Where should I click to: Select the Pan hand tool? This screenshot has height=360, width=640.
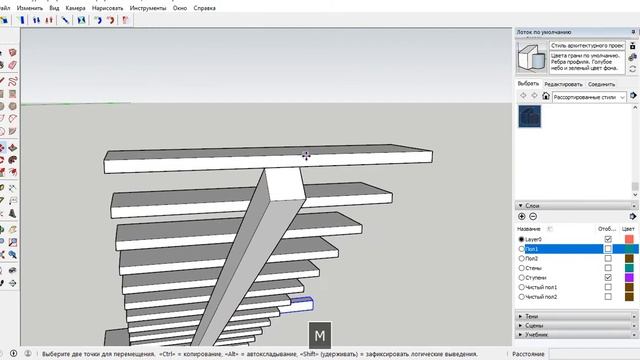[x=13, y=230]
